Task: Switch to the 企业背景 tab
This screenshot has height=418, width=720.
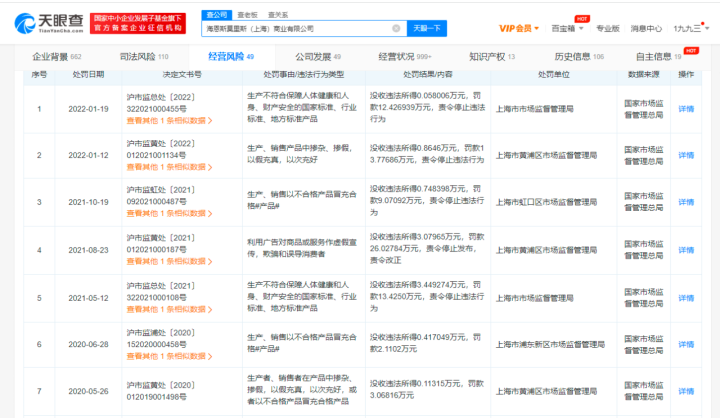Action: 56,56
